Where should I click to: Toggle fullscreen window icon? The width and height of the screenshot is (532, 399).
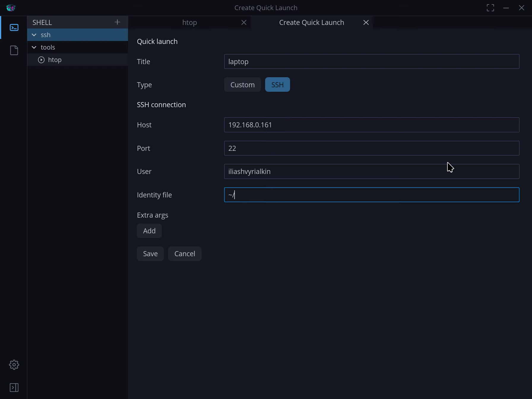[490, 8]
